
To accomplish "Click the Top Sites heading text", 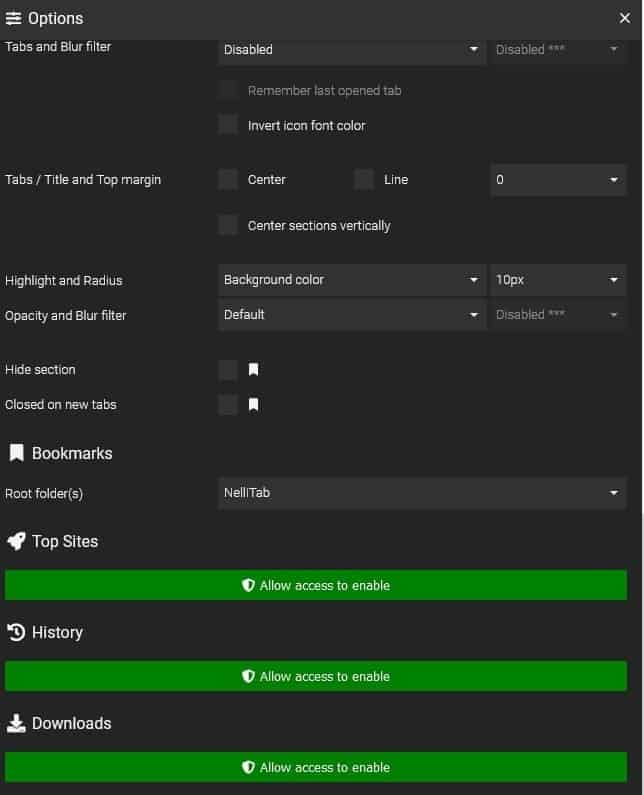I will coord(65,541).
